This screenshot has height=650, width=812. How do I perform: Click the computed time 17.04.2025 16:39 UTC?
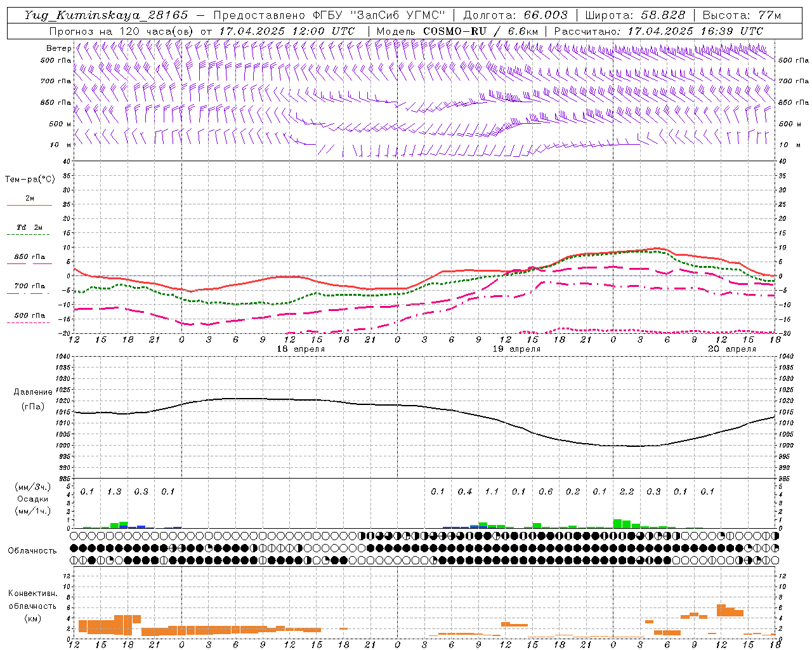pyautogui.click(x=696, y=31)
